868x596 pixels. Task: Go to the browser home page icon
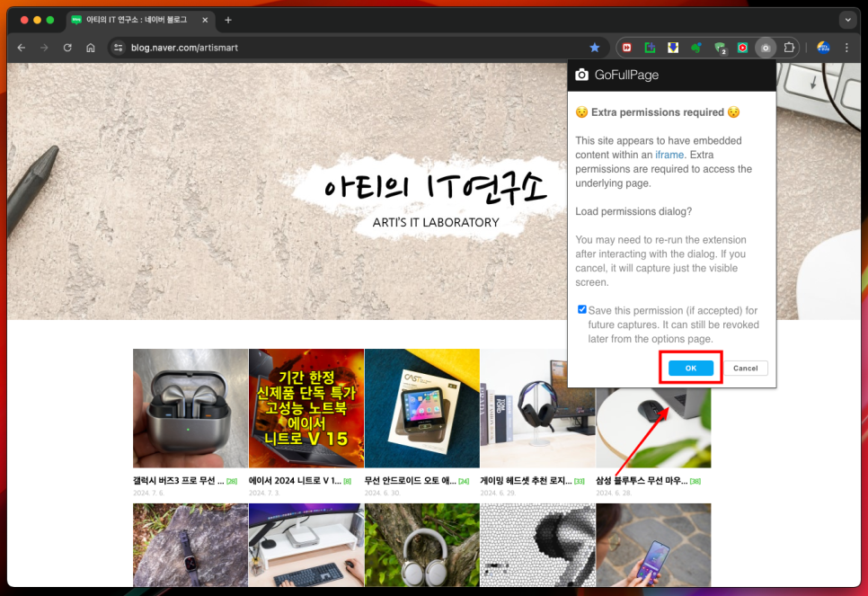click(91, 48)
